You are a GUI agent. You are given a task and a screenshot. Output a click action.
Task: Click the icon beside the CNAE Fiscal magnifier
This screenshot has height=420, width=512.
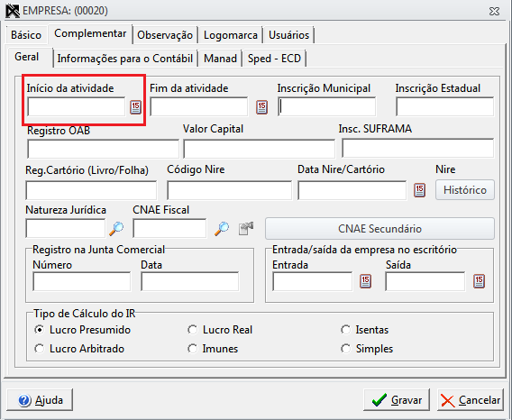pyautogui.click(x=246, y=229)
